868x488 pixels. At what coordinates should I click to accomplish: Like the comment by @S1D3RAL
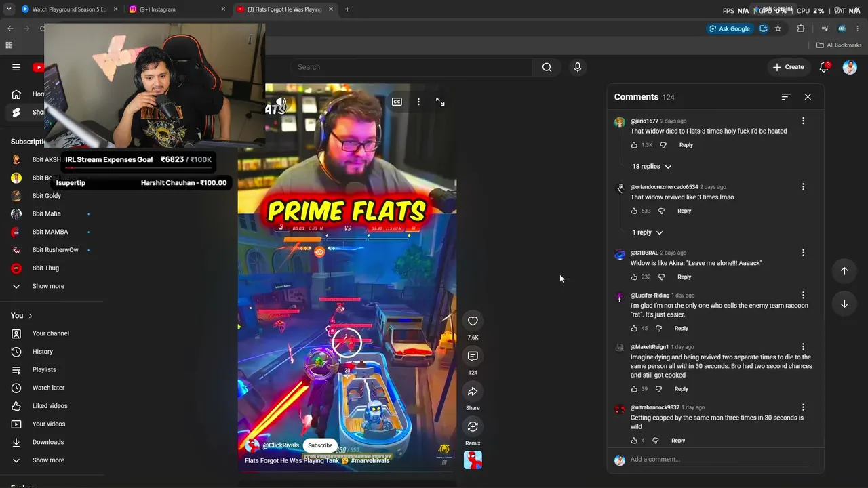click(x=634, y=277)
